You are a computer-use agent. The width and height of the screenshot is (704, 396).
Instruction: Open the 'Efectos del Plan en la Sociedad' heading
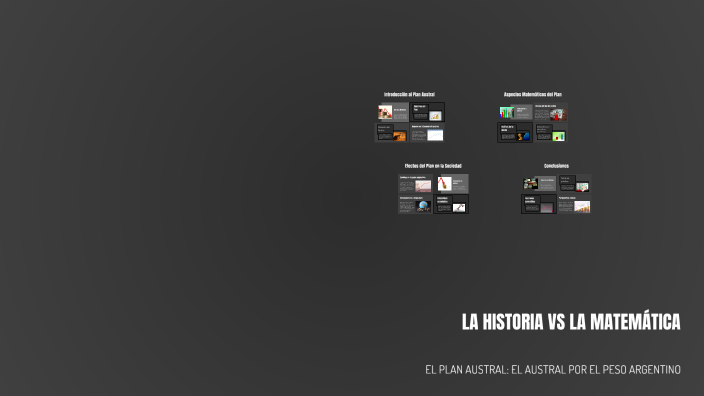(x=433, y=166)
